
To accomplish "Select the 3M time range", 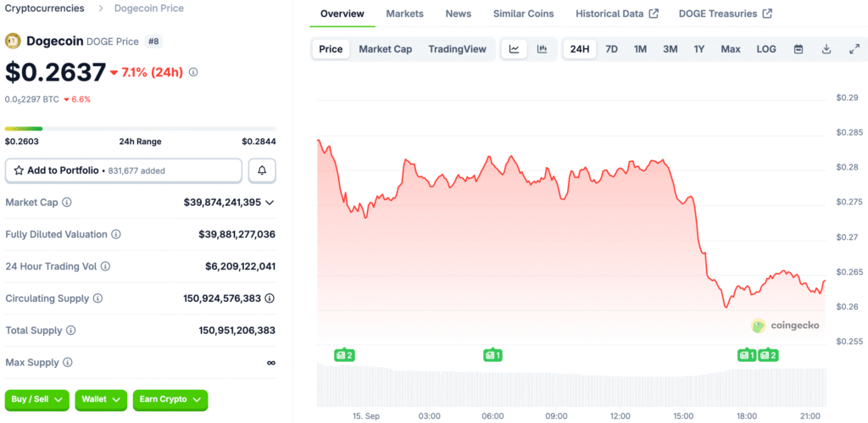I will point(670,49).
